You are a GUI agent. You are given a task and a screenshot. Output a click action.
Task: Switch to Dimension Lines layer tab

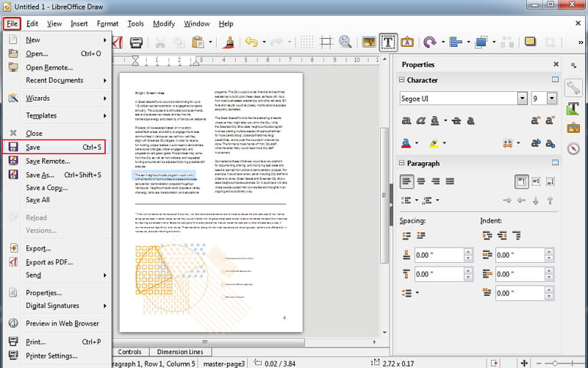coord(180,352)
